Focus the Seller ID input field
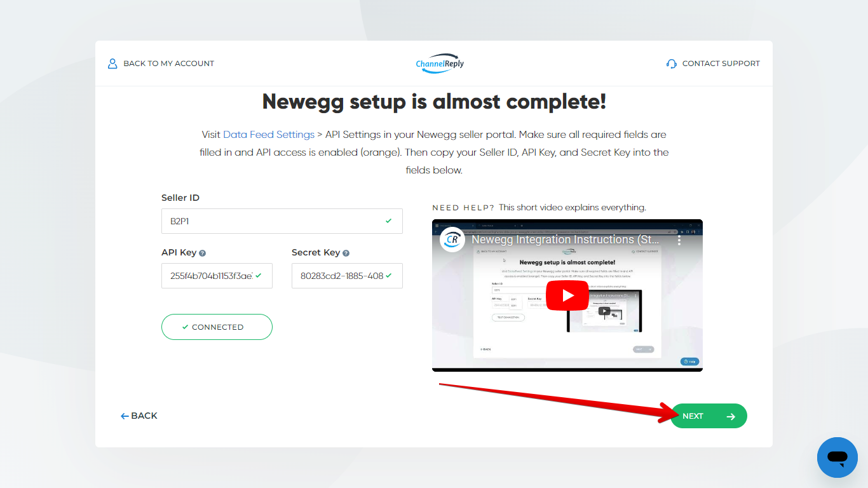 [x=281, y=221]
